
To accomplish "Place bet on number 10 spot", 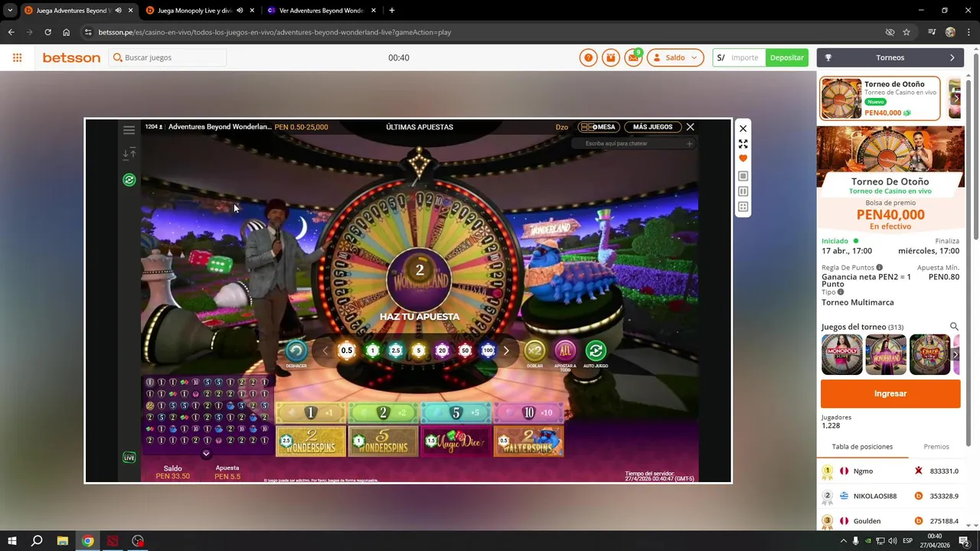I will 529,412.
